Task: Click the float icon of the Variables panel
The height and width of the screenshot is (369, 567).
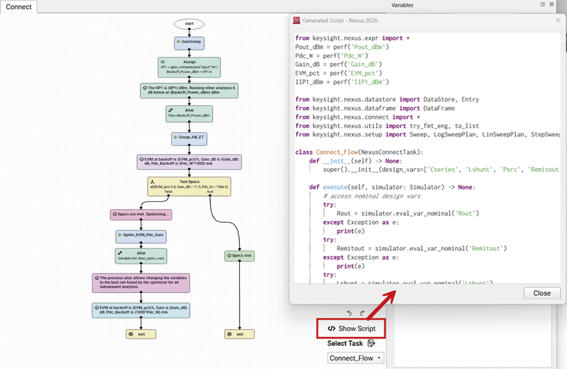Action: (543, 4)
